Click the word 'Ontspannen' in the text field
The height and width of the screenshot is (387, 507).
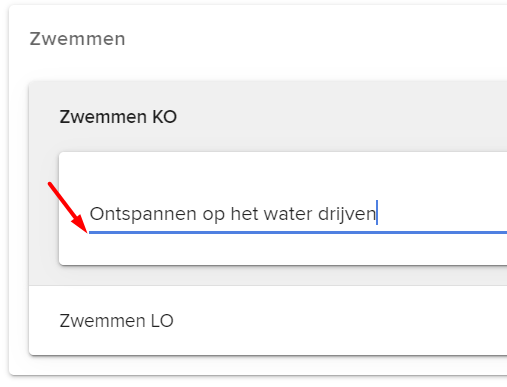(x=143, y=214)
